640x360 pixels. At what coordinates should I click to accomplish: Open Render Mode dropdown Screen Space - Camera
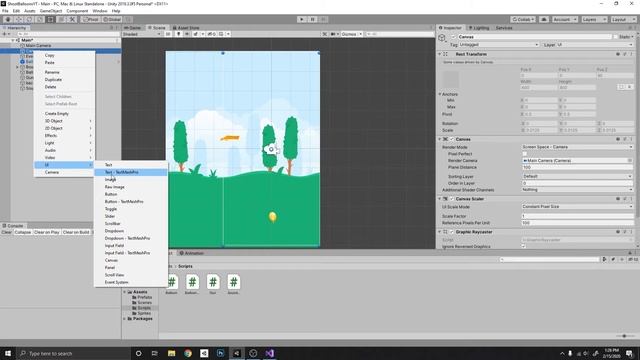578,147
